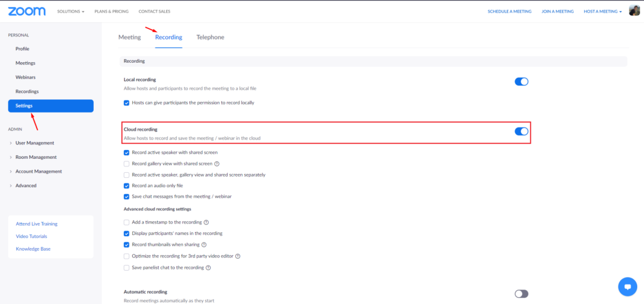Enable the Automatic recording toggle
Image resolution: width=644 pixels, height=304 pixels.
[x=521, y=293]
